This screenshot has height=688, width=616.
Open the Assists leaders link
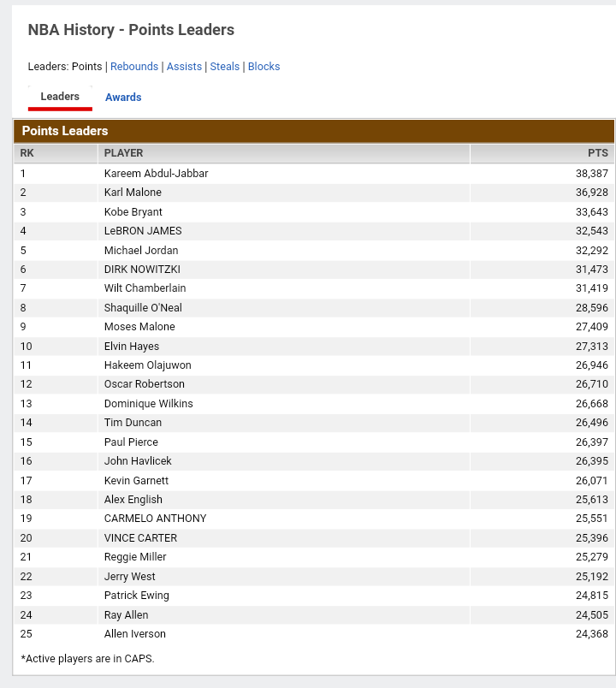[184, 67]
